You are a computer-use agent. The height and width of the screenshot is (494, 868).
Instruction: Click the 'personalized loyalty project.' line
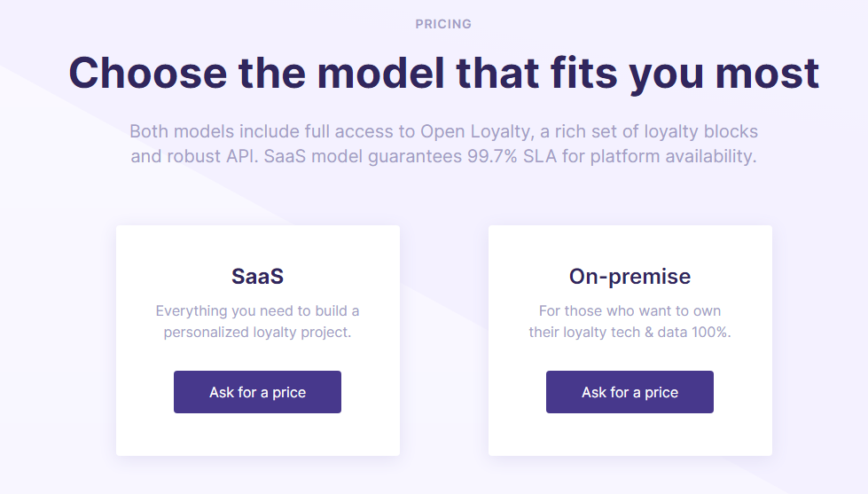pyautogui.click(x=257, y=333)
